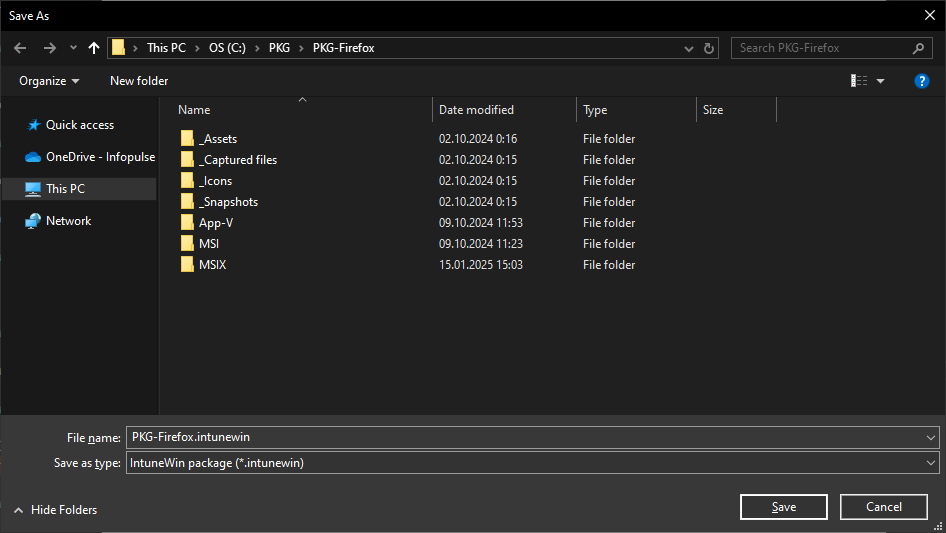Expand chevron after OS (C:) breadcrumb
This screenshot has height=533, width=946.
257,48
